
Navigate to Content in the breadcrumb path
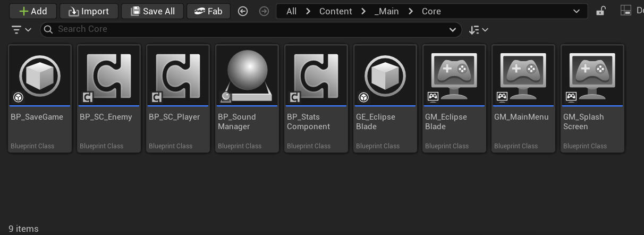pos(335,11)
